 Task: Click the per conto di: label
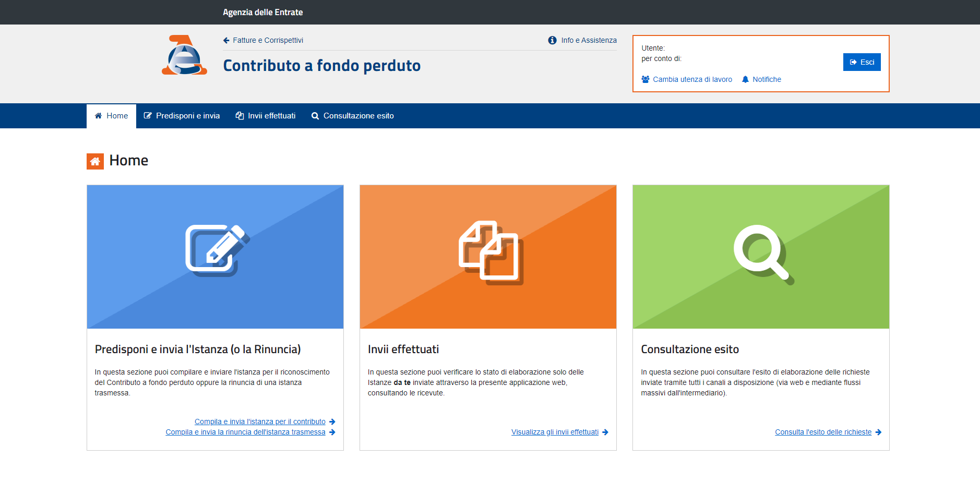coord(661,58)
